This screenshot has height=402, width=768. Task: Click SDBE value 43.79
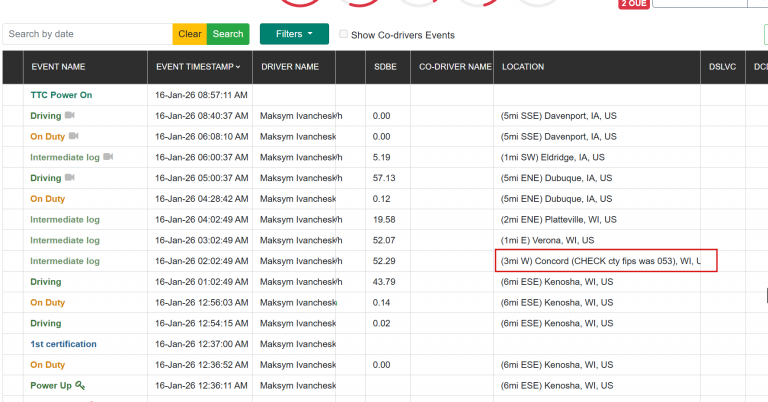click(x=384, y=282)
